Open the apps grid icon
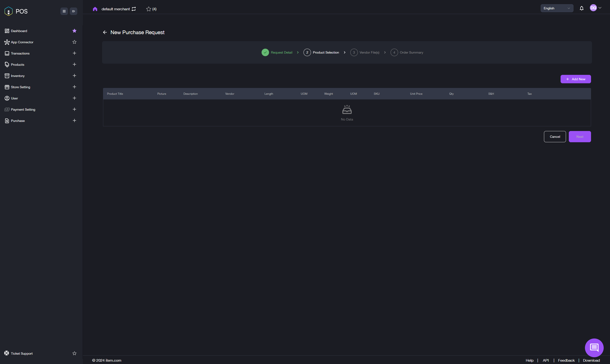610x364 pixels. (64, 11)
